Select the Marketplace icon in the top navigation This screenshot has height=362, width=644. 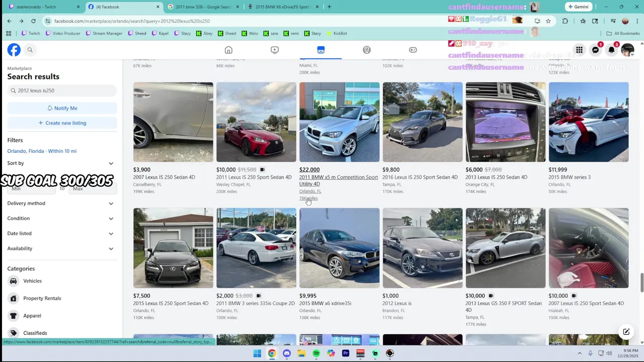point(321,50)
